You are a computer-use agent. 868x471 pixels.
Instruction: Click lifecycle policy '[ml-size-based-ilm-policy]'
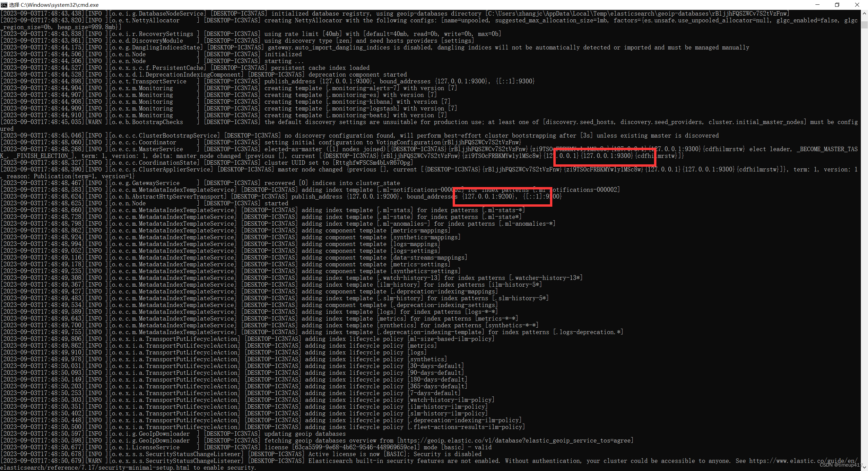pos(451,339)
